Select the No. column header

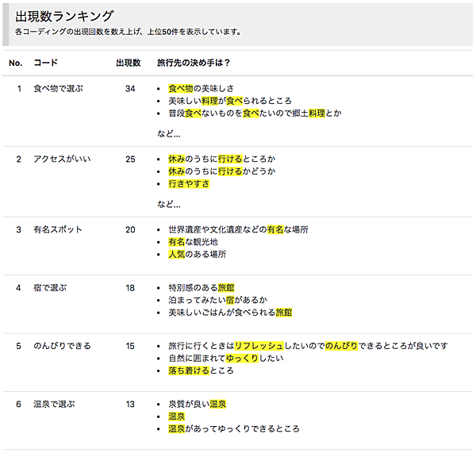pos(16,62)
